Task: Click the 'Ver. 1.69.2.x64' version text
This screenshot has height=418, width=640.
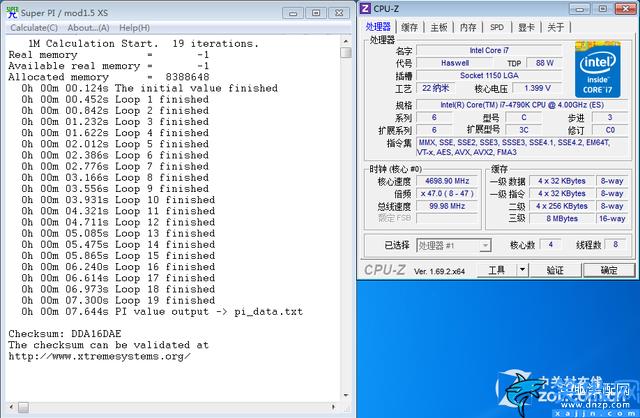Action: [439, 271]
